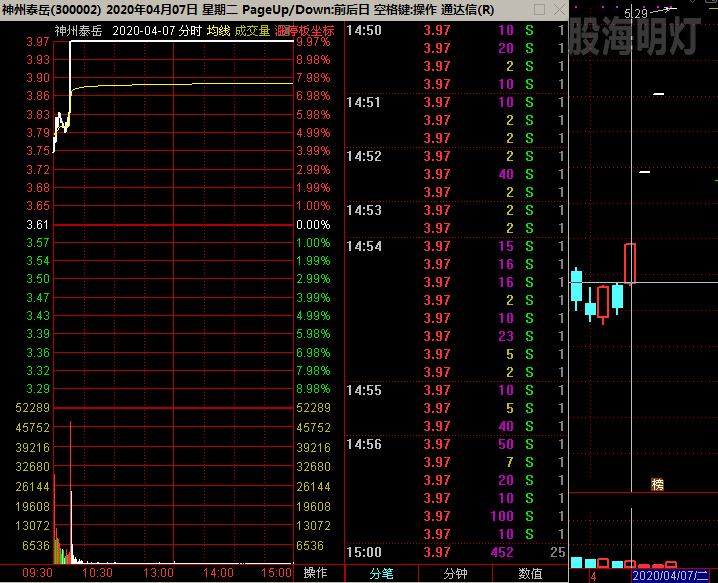
Task: Click the 09:30 time axis label
Action: click(x=37, y=572)
